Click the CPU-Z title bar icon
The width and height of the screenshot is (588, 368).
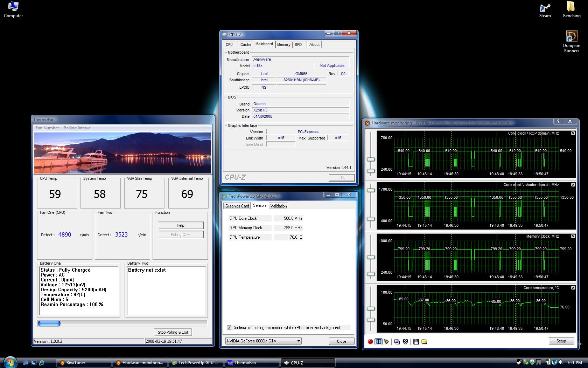coord(225,34)
